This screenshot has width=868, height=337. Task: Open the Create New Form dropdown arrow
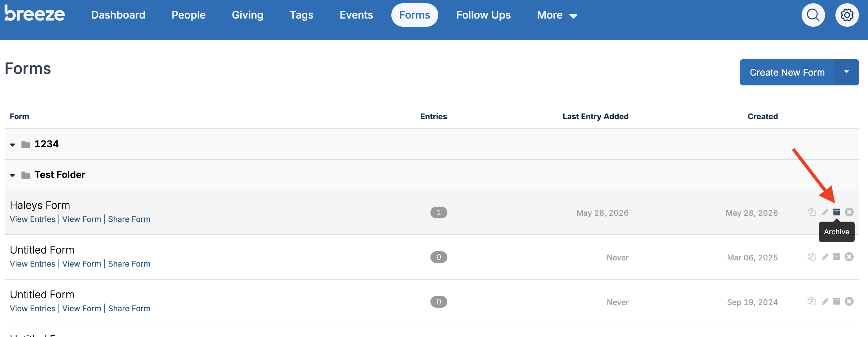pyautogui.click(x=846, y=73)
